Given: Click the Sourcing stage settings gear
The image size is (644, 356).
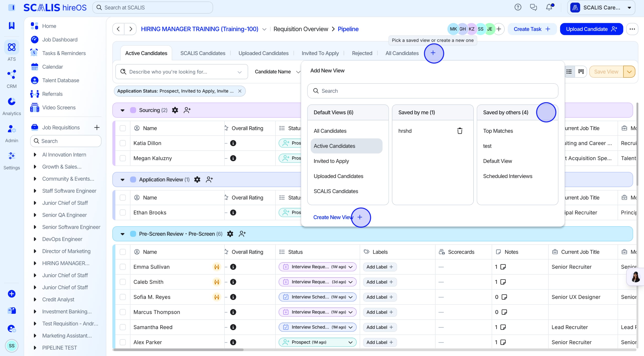Looking at the screenshot, I should (x=175, y=110).
